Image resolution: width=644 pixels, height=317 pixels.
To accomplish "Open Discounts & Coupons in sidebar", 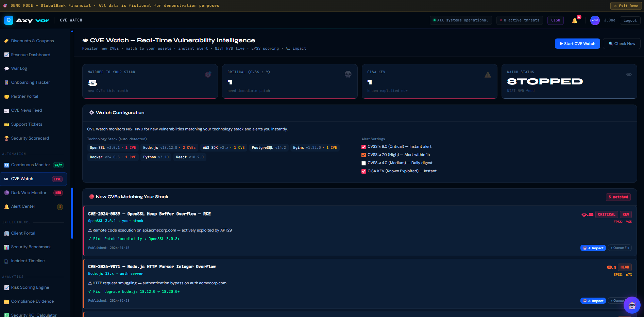I will [x=33, y=41].
